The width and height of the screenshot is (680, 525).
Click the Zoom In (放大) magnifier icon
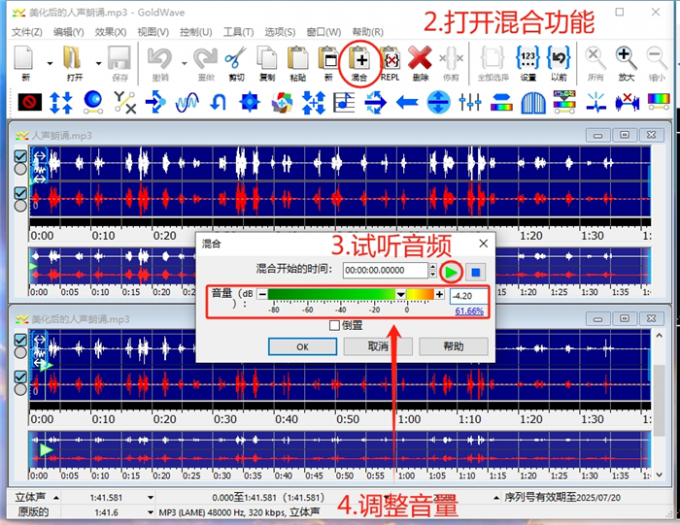click(626, 58)
